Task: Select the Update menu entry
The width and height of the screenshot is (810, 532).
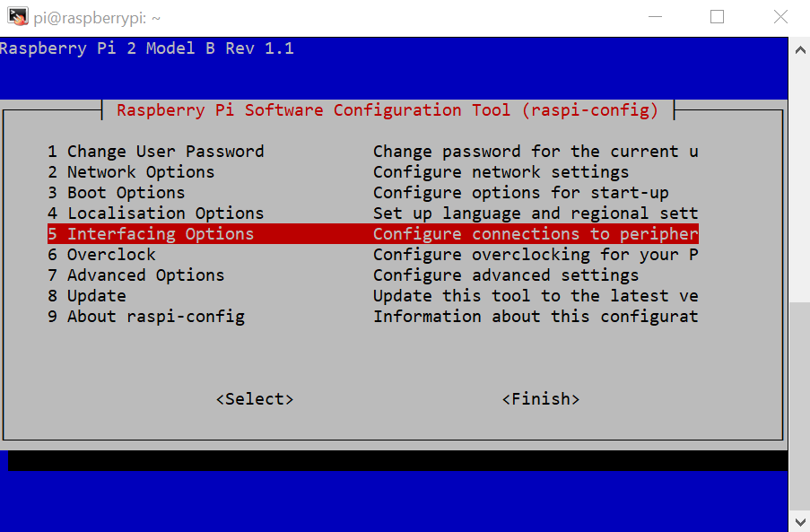Action: point(87,296)
